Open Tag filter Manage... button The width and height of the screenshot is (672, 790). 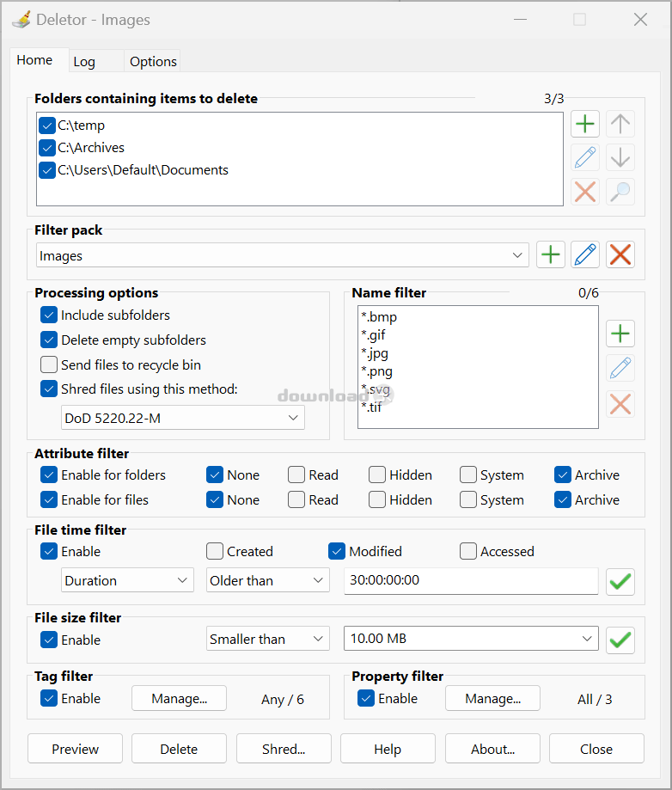click(180, 699)
